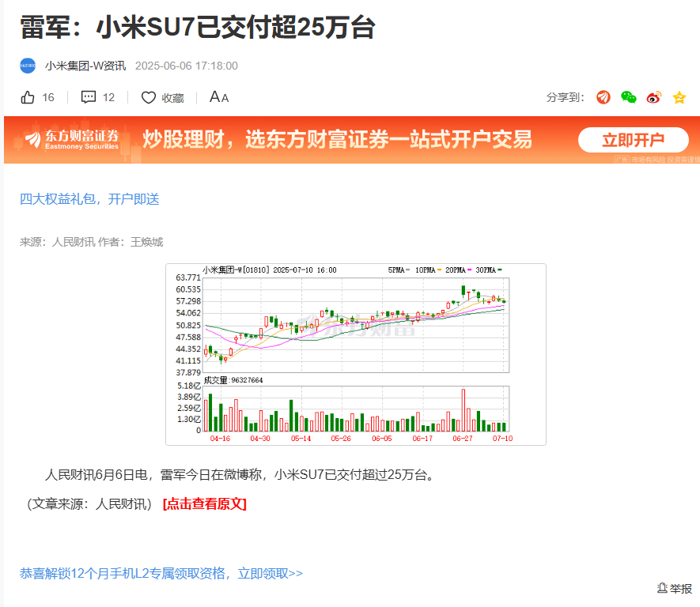Click the article body paragraph text
This screenshot has width=700, height=607.
[240, 474]
